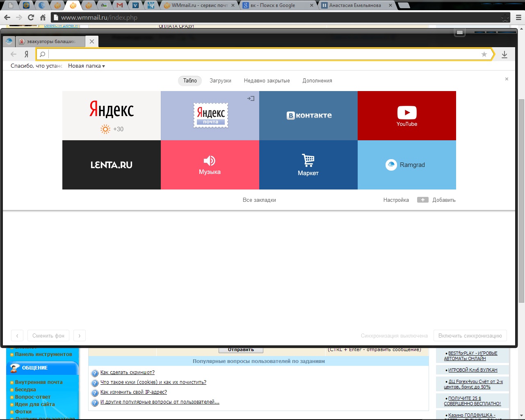This screenshot has height=420, width=525.
Task: Click the Chrome forward arrow
Action: 19,18
